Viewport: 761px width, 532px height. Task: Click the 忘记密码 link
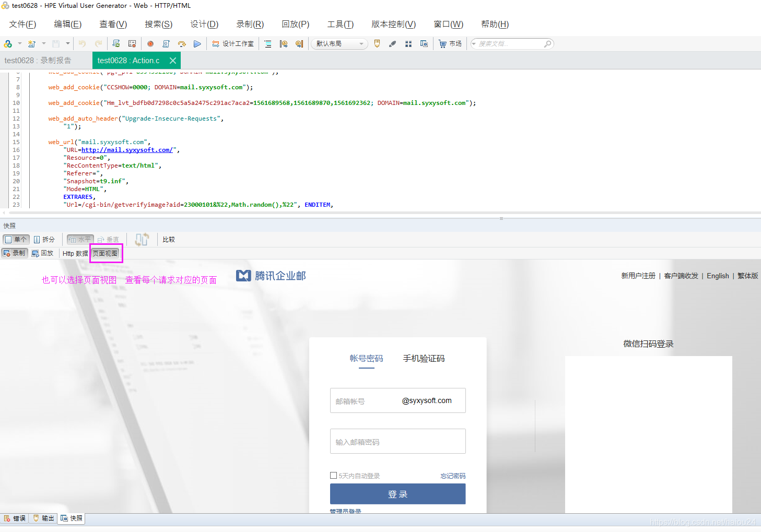pyautogui.click(x=453, y=476)
